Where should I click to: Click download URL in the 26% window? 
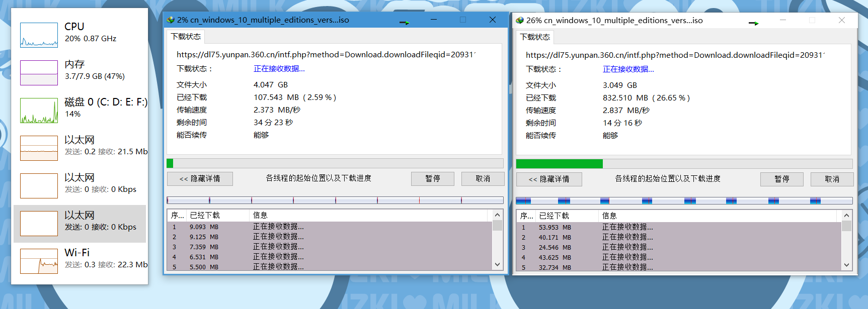coord(675,55)
